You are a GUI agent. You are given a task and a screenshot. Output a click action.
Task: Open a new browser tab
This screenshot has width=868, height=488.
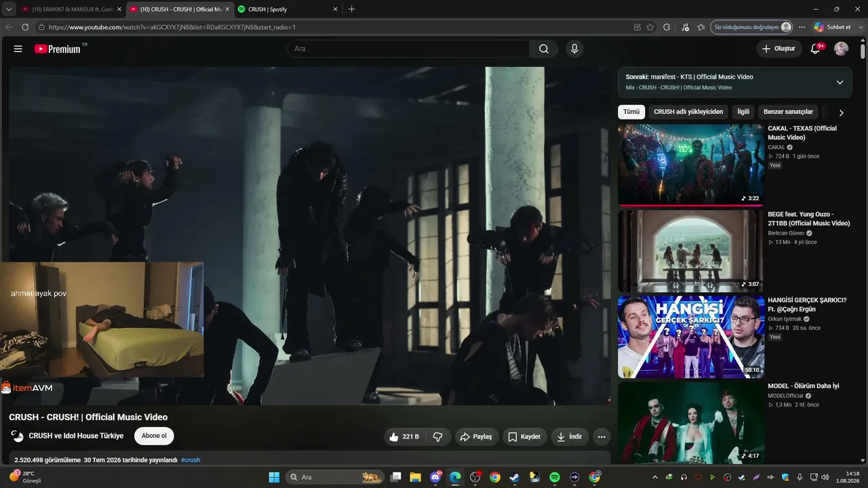[x=351, y=9]
